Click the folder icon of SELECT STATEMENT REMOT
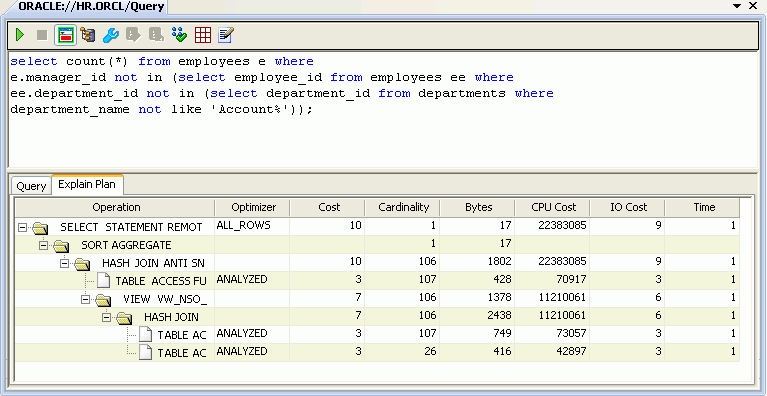This screenshot has height=396, width=767. click(x=40, y=228)
